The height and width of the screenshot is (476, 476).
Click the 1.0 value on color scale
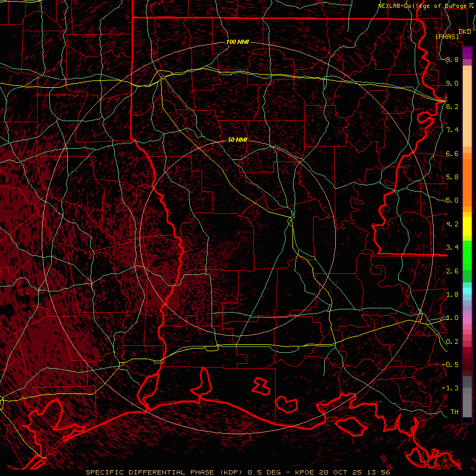(452, 318)
